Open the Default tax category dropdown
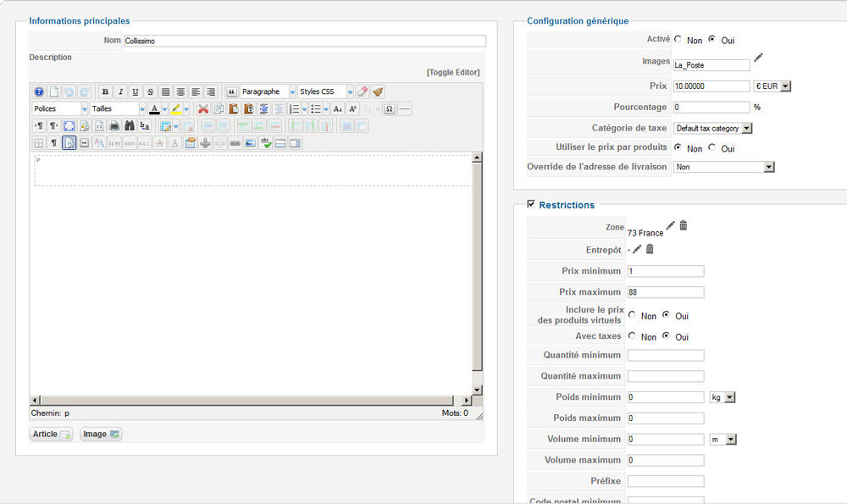Image resolution: width=847 pixels, height=504 pixels. pos(713,128)
